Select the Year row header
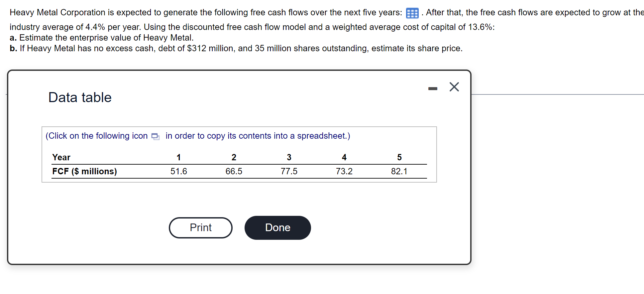 [x=61, y=157]
